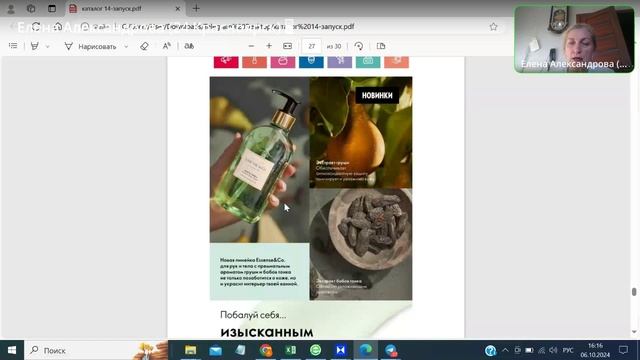Click the blue category icon above the page

[311, 61]
